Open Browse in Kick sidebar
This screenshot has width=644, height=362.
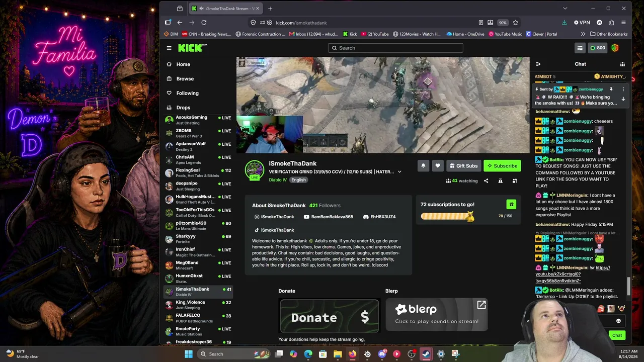[185, 79]
